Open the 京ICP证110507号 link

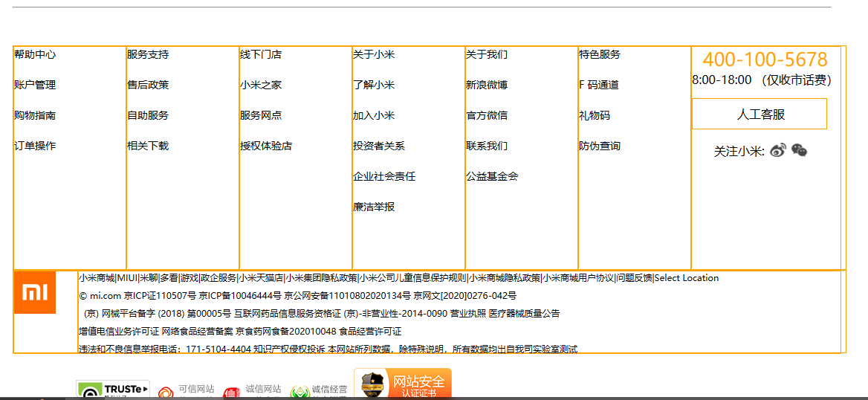160,296
